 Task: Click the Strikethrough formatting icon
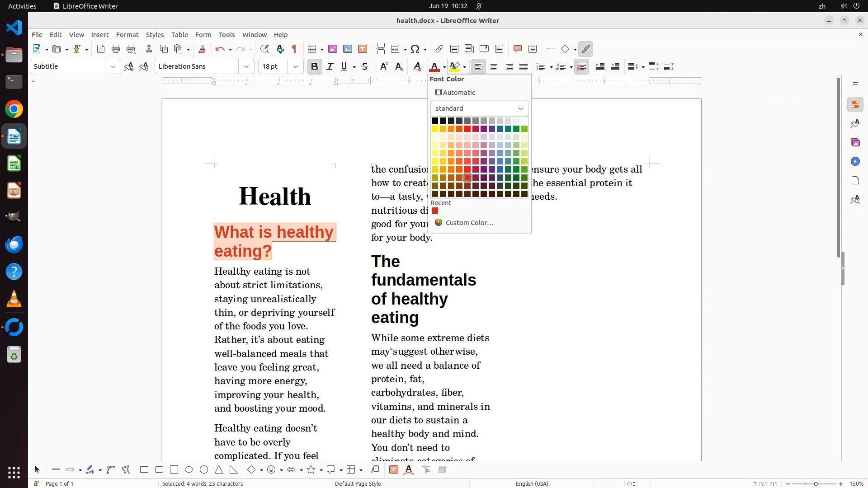point(365,67)
